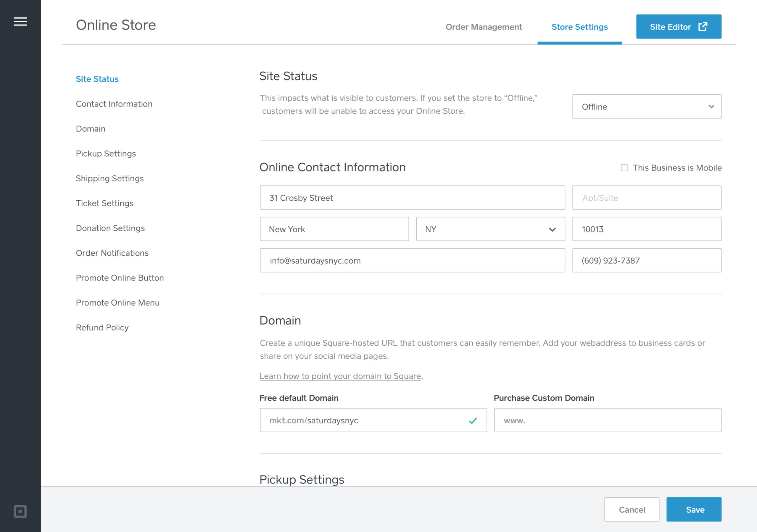Click the 10013 zip code field
The width and height of the screenshot is (757, 532).
pos(646,229)
